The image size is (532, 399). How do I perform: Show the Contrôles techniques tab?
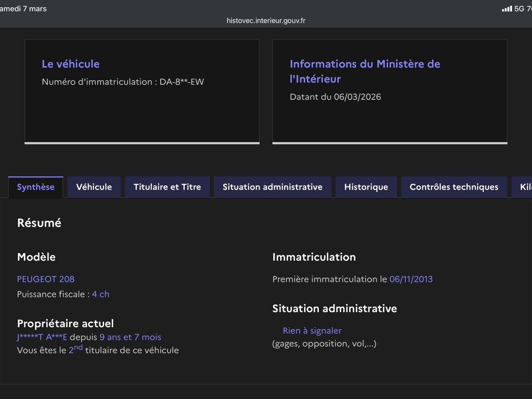454,187
